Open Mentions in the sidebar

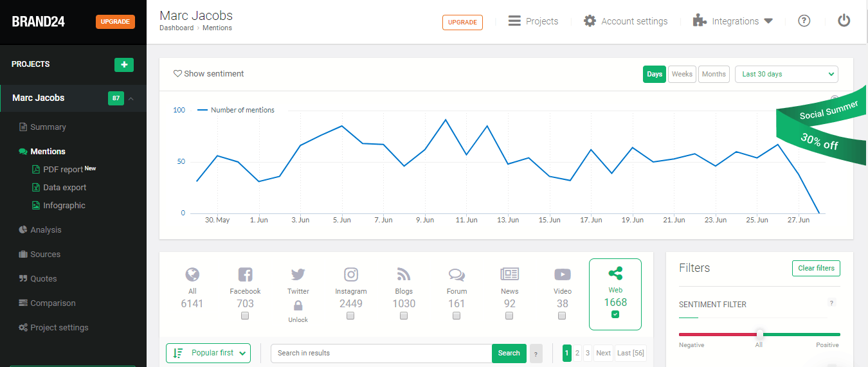click(42, 152)
